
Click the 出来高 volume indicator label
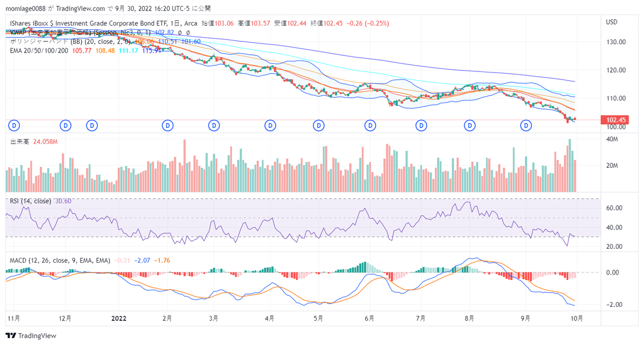click(x=20, y=142)
